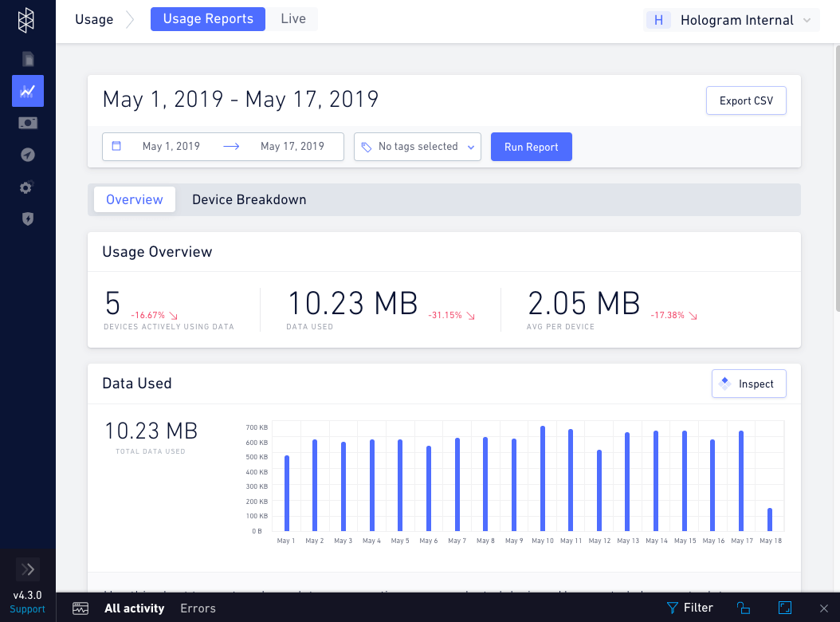Set the May 1, 2019 start date
Screen dimensions: 840x622
point(171,147)
